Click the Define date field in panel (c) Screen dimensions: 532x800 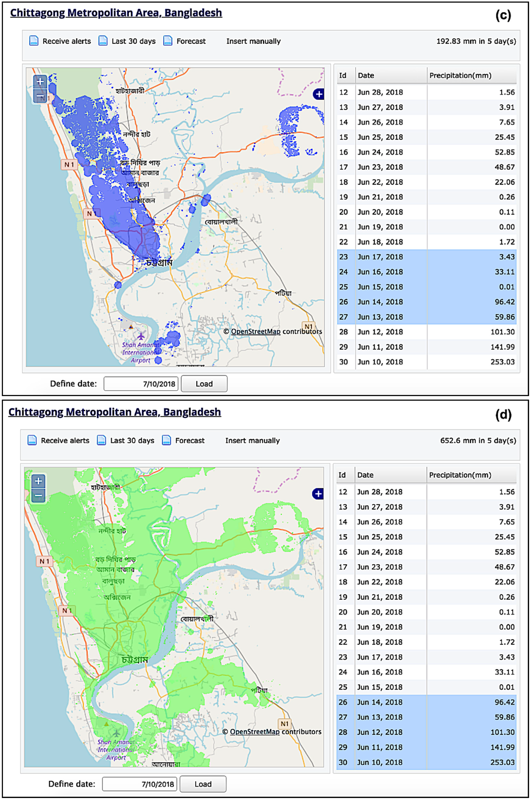tap(141, 384)
